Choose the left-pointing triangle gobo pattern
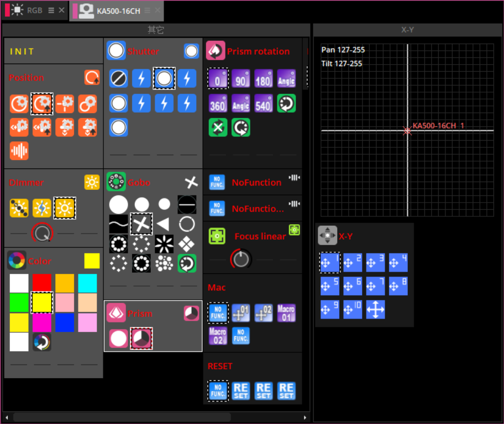The height and width of the screenshot is (424, 504). 164,224
